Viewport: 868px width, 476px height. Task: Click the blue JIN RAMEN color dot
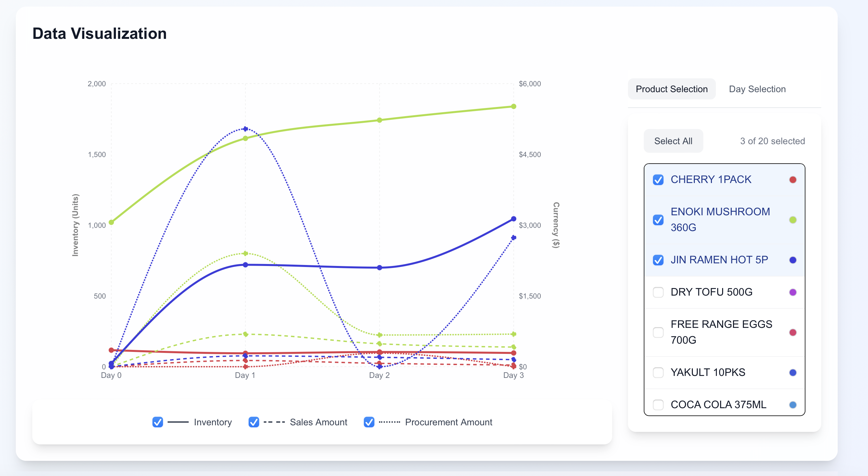click(793, 260)
